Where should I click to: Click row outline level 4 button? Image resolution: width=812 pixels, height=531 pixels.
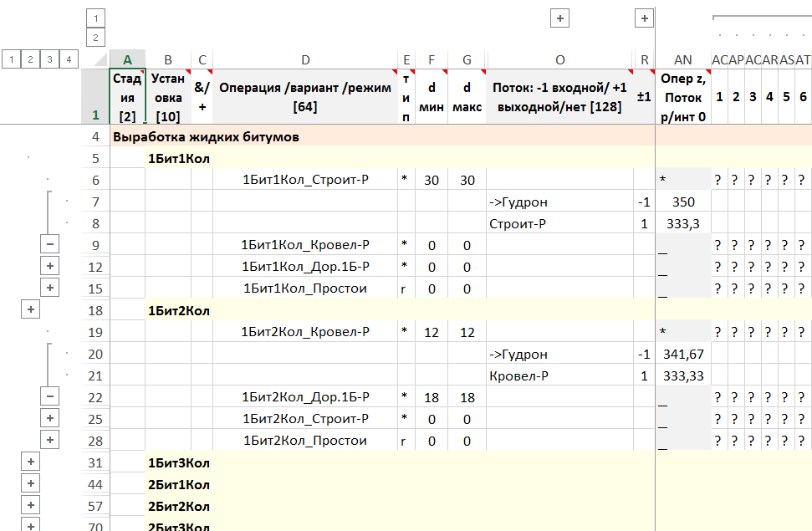pyautogui.click(x=69, y=59)
